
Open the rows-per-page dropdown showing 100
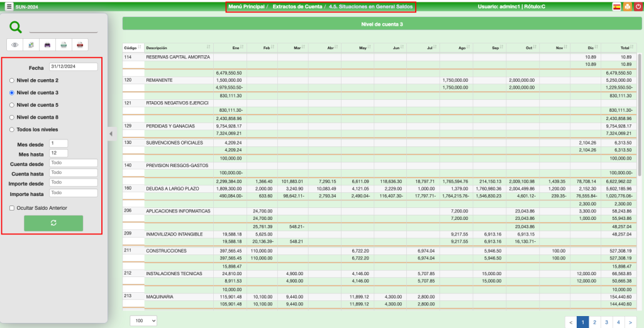143,320
